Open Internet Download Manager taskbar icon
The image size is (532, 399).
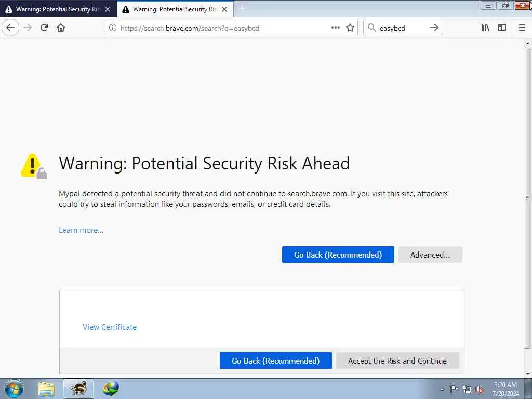[x=111, y=389]
